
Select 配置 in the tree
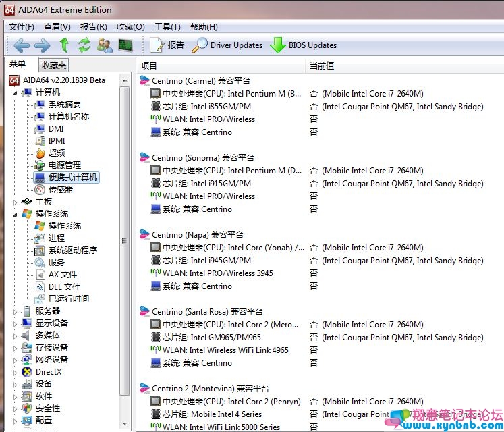click(x=44, y=421)
